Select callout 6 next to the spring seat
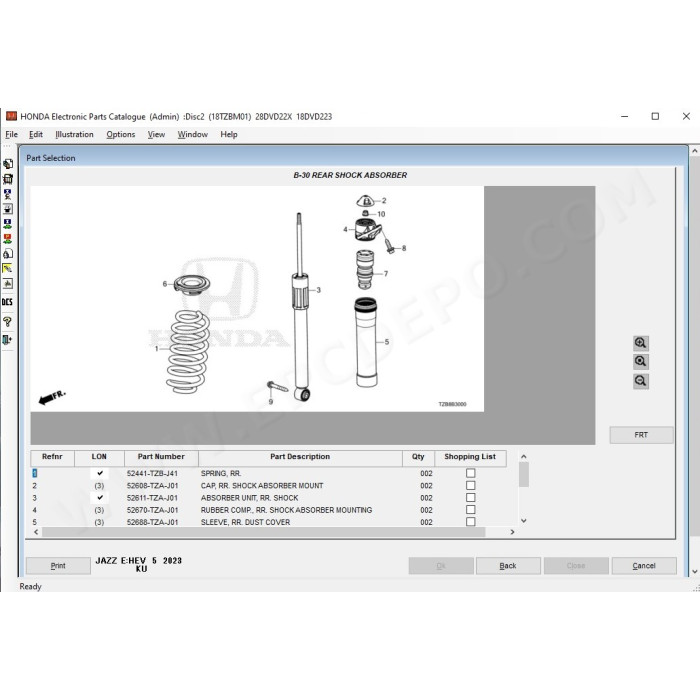This screenshot has height=700, width=700. tap(165, 284)
